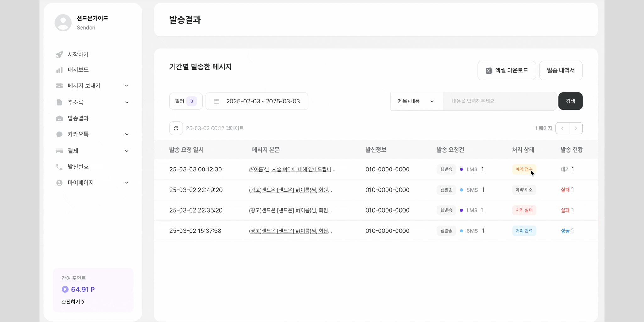Click the phone icon for 발신번호
644x322 pixels.
click(x=59, y=167)
